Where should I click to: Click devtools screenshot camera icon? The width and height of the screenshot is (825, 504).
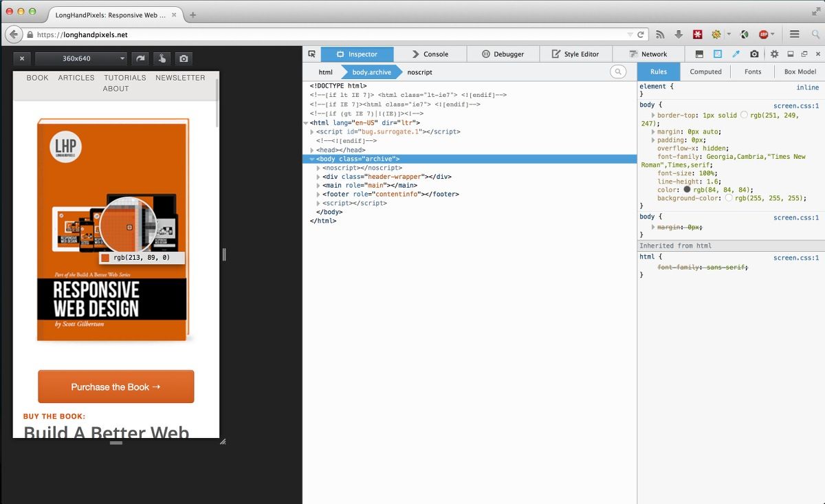pos(754,54)
